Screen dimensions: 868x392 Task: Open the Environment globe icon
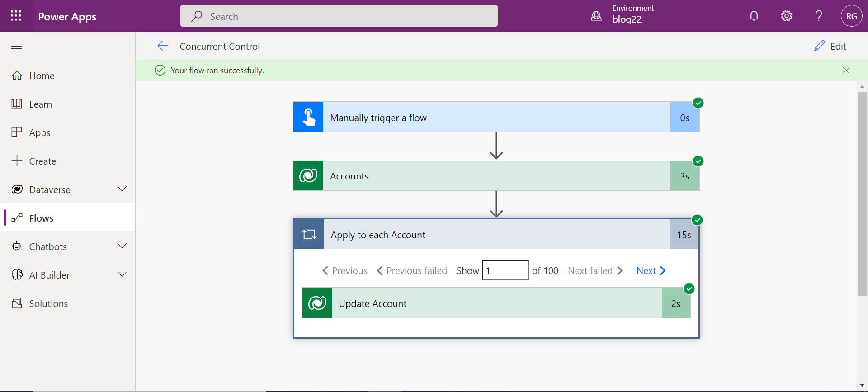(x=596, y=16)
